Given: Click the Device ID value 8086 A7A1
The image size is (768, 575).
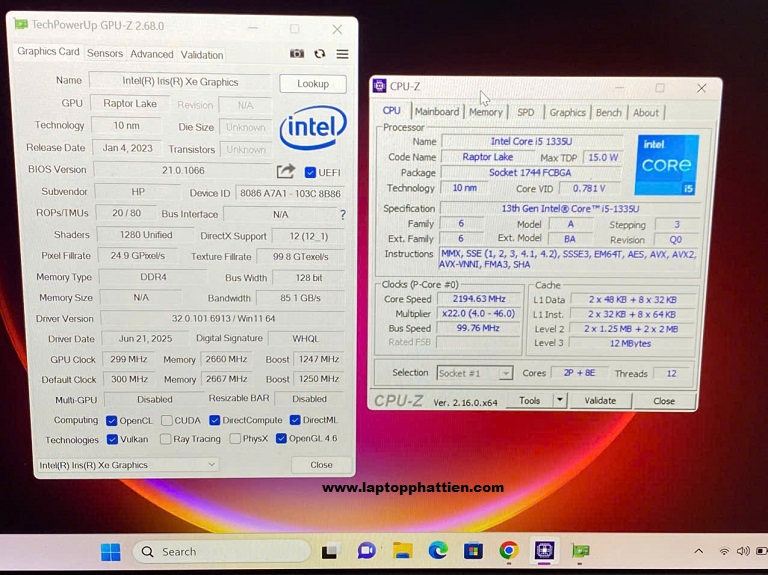Looking at the screenshot, I should click(x=290, y=193).
